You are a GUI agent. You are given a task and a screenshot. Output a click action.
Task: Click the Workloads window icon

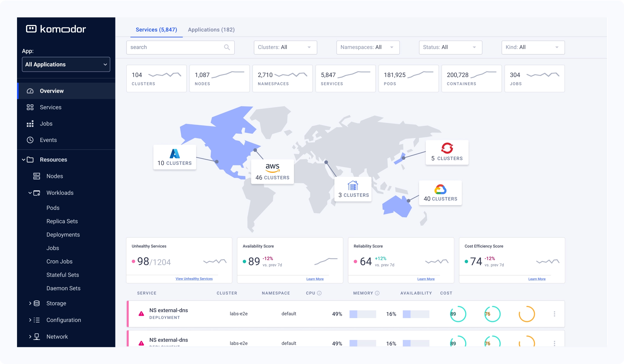(x=37, y=193)
